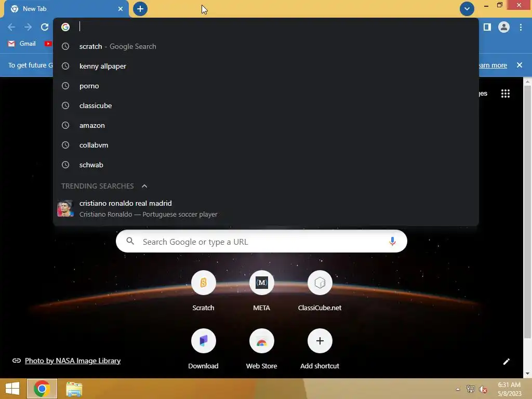The image size is (532, 399).
Task: Open the ClassiCube.net shortcut
Action: (320, 291)
